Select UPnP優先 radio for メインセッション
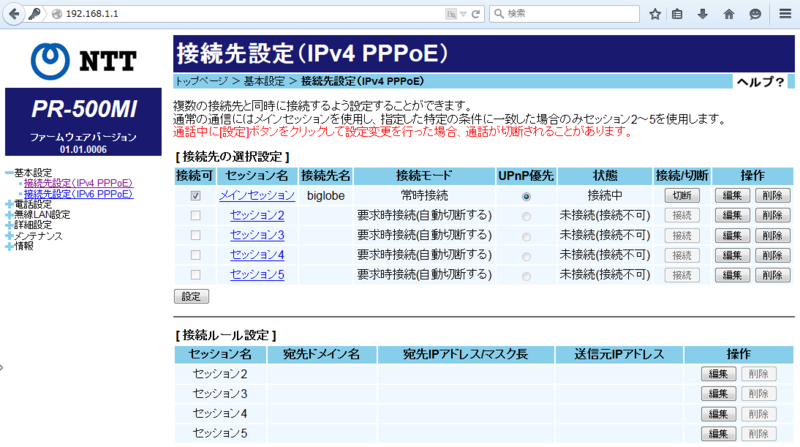This screenshot has height=447, width=800. [526, 196]
